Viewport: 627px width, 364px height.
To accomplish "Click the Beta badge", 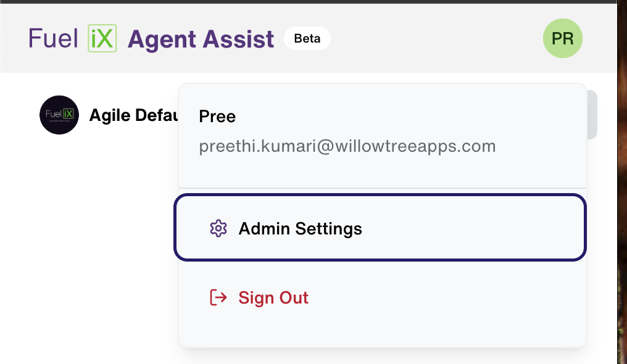I will pyautogui.click(x=307, y=38).
